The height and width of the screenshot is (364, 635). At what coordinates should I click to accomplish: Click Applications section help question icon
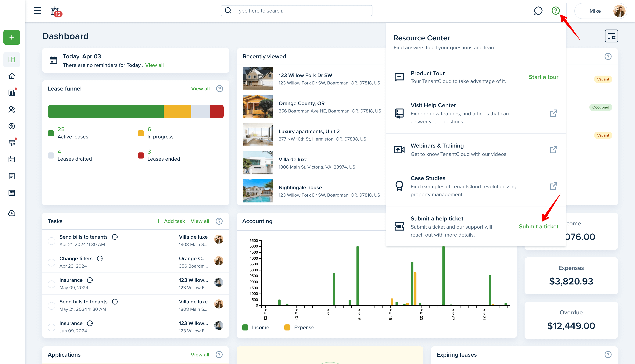click(219, 355)
